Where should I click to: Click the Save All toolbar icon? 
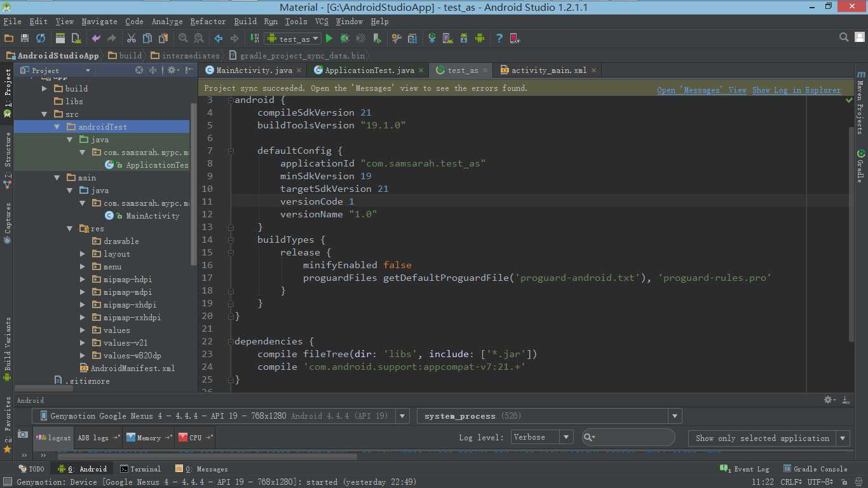pos(25,39)
